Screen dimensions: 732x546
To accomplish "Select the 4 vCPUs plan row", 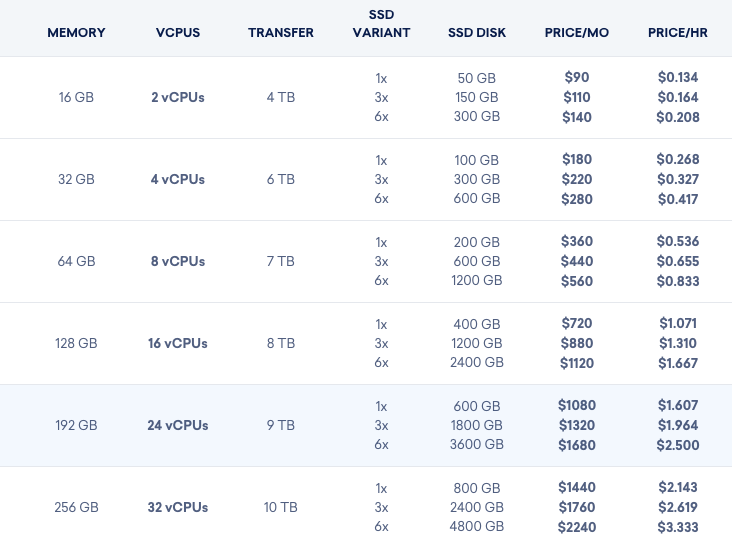I will [x=366, y=179].
